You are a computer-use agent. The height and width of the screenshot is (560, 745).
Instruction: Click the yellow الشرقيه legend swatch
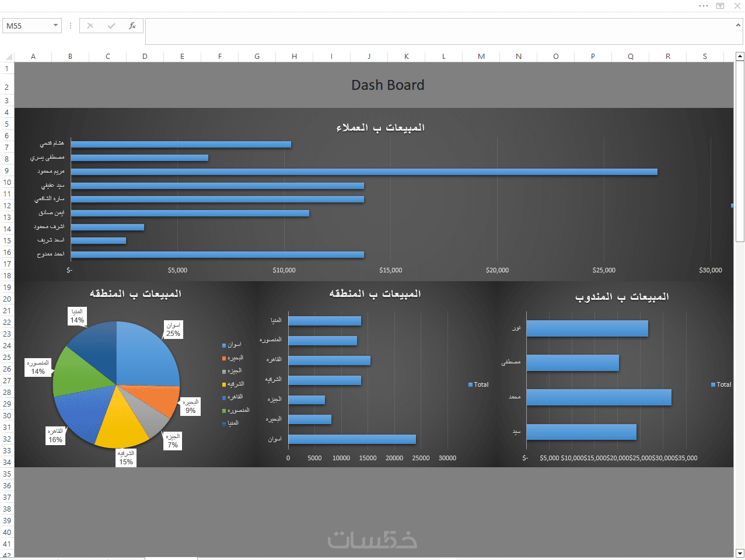(x=224, y=385)
